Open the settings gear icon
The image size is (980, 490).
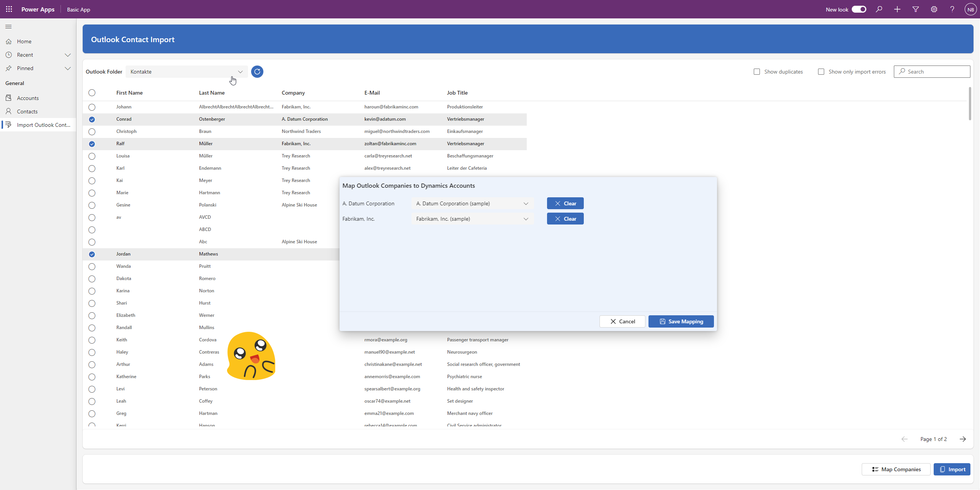pos(934,9)
